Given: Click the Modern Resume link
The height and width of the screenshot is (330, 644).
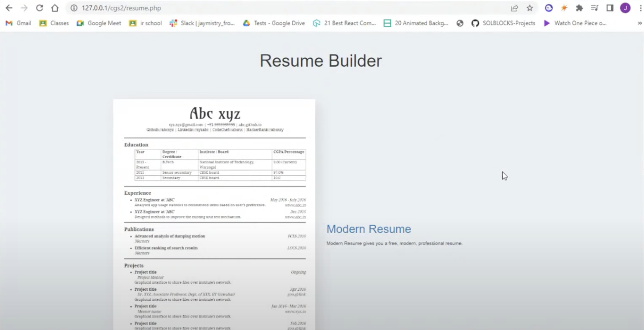Looking at the screenshot, I should [x=369, y=229].
